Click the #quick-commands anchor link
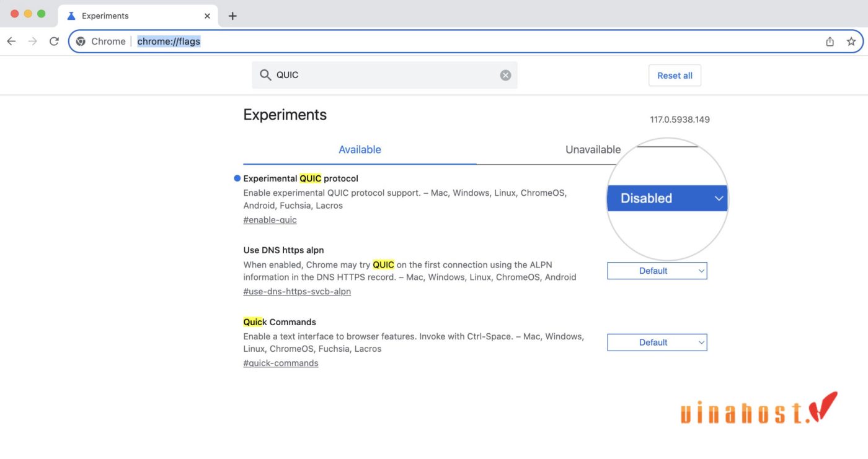The height and width of the screenshot is (459, 868). [x=280, y=364]
